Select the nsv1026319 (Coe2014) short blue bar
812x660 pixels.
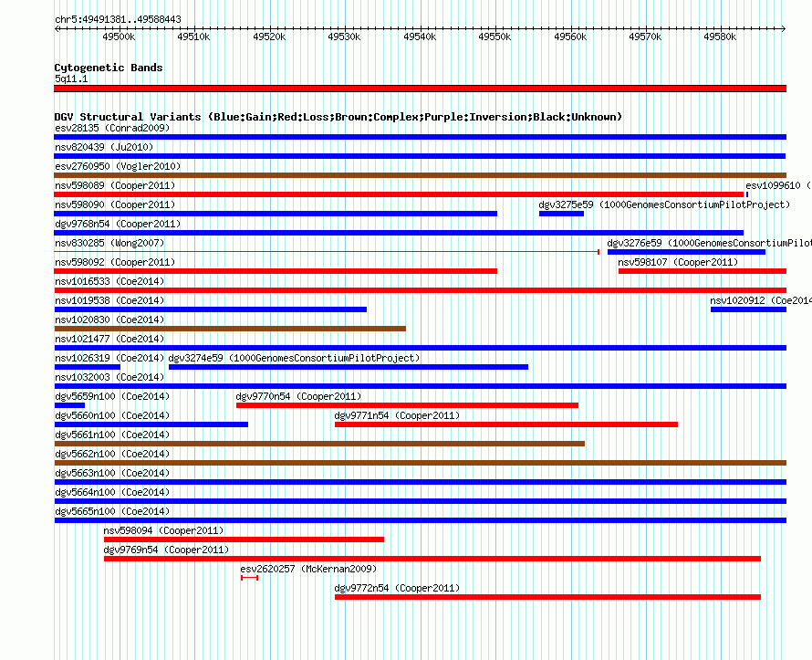(87, 367)
